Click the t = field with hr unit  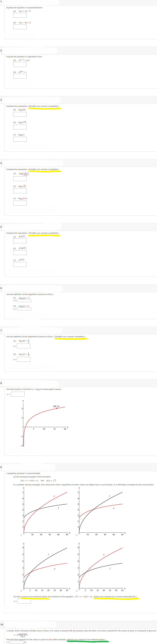[x=17, y=642]
